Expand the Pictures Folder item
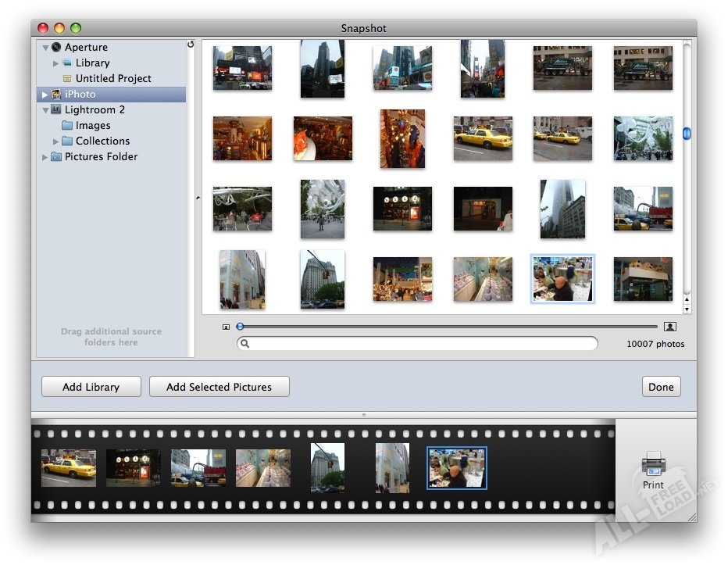The height and width of the screenshot is (565, 728). coord(45,157)
